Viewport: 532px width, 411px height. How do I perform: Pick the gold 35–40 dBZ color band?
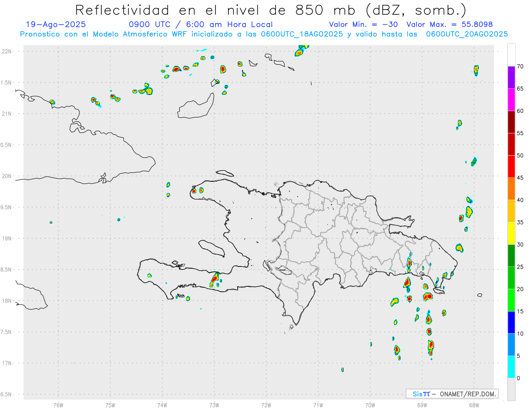point(511,211)
